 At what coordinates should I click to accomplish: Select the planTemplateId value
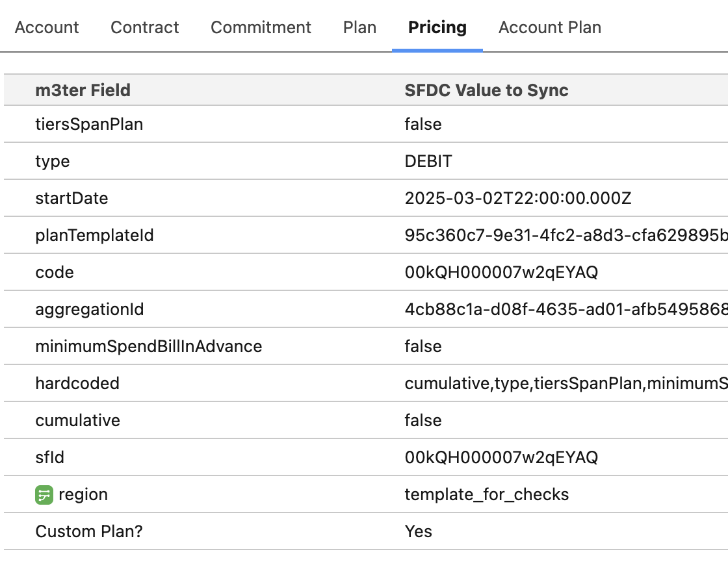565,235
